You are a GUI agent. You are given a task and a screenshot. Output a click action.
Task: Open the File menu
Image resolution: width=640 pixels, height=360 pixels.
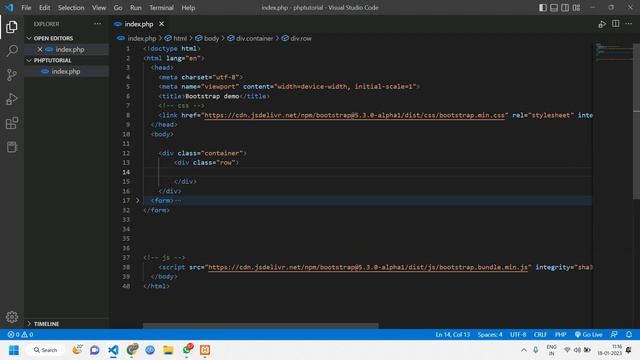pos(26,8)
